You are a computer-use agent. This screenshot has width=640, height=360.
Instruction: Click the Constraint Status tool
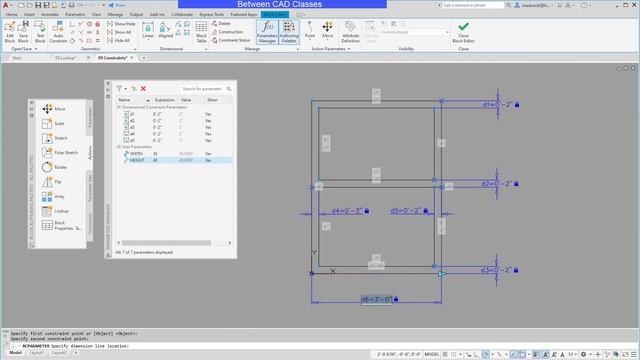coord(231,40)
